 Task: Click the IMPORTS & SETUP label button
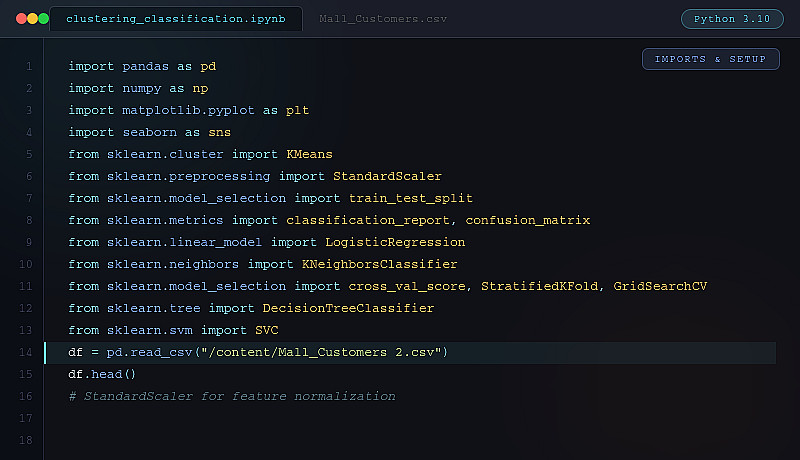[710, 59]
